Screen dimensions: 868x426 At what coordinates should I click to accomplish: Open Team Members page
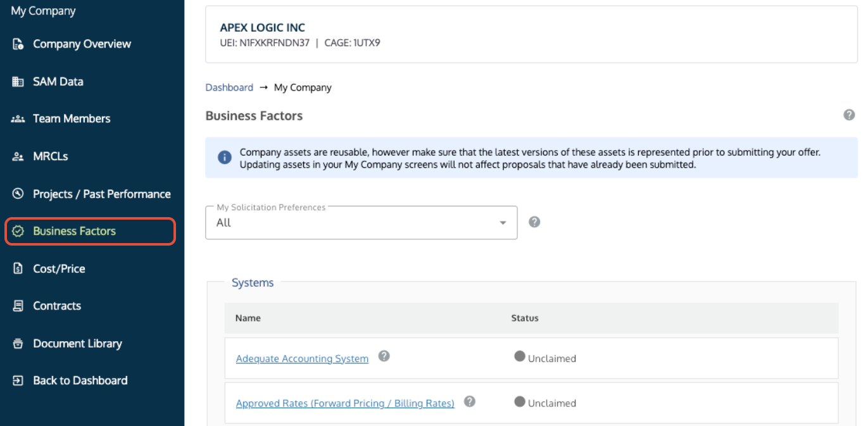point(72,119)
